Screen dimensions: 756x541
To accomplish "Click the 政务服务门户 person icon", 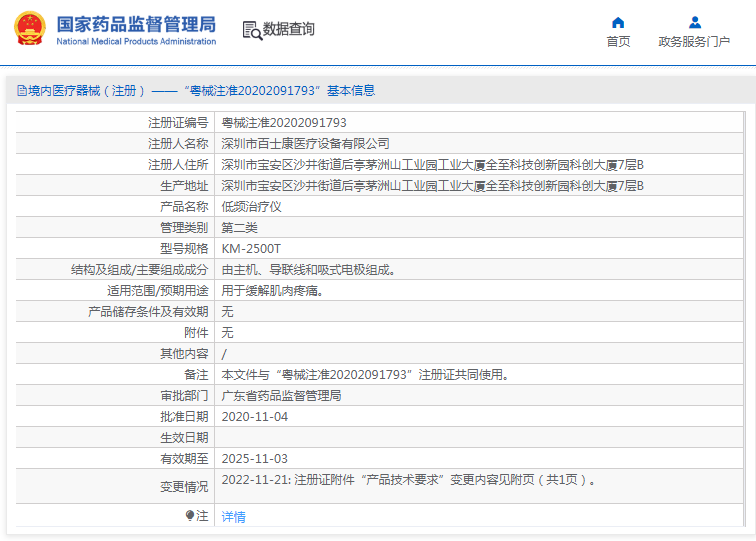I will tap(694, 22).
